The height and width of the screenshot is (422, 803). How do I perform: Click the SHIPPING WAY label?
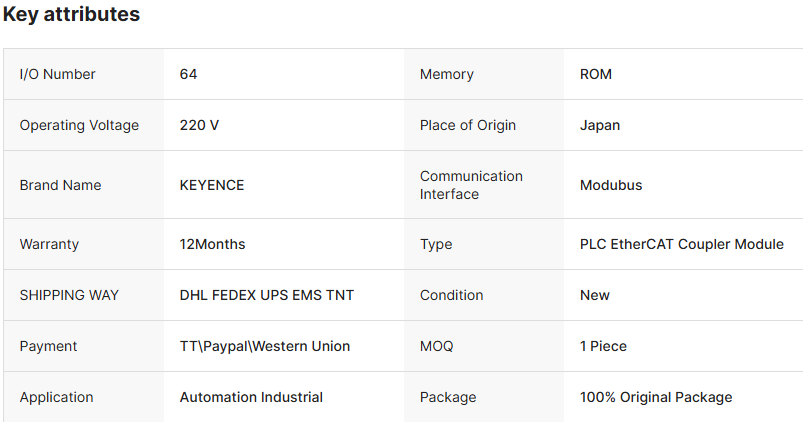(69, 295)
